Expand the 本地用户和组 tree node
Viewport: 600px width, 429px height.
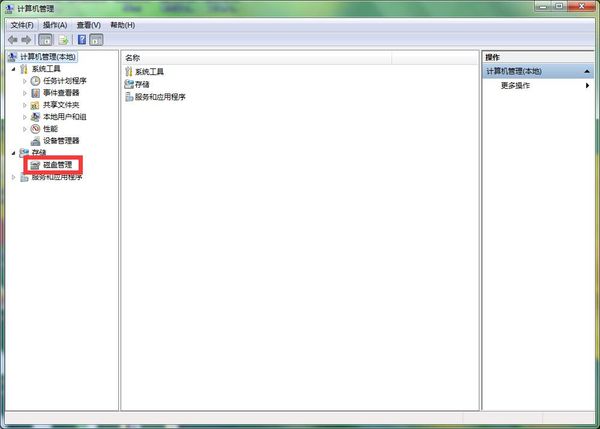tap(25, 117)
